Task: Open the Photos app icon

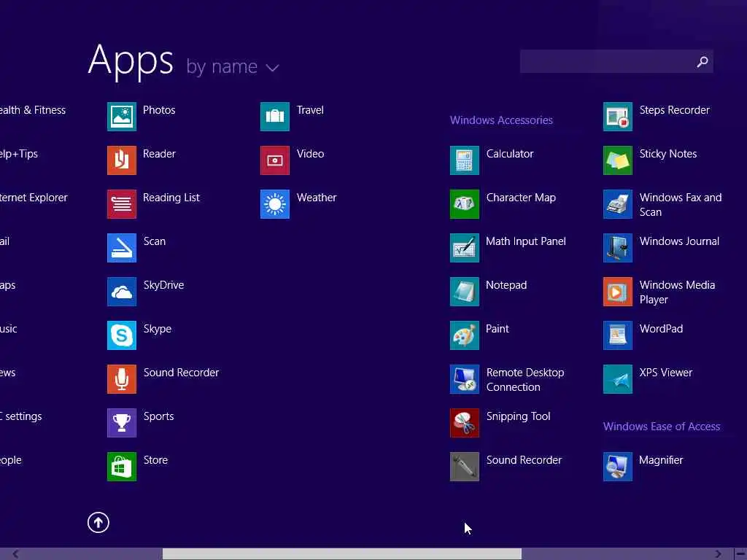Action: (x=122, y=117)
